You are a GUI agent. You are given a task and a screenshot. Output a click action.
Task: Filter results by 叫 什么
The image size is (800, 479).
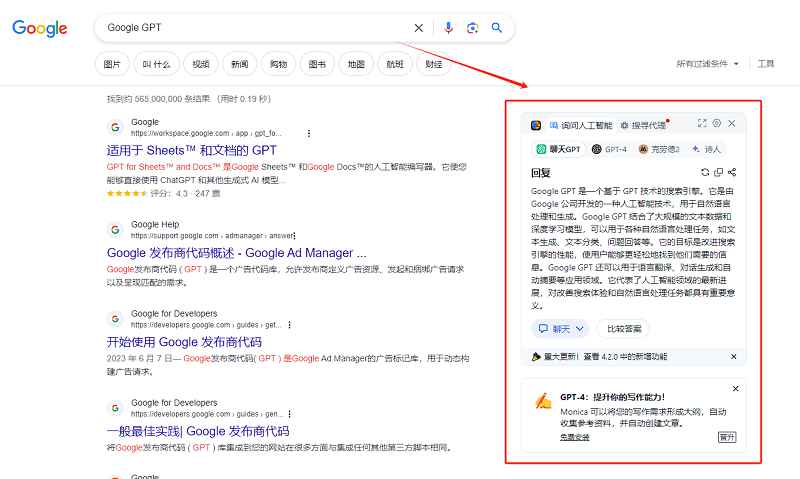tap(156, 64)
